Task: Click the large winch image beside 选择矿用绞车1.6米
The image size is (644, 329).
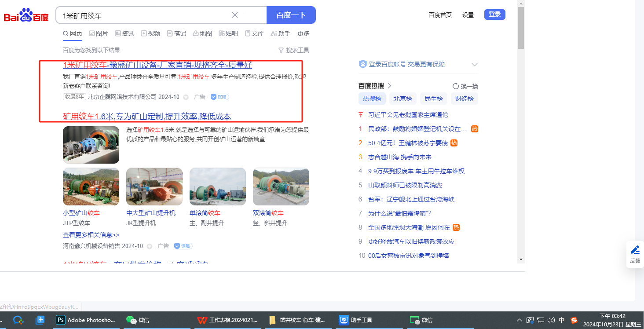Action: (x=91, y=145)
